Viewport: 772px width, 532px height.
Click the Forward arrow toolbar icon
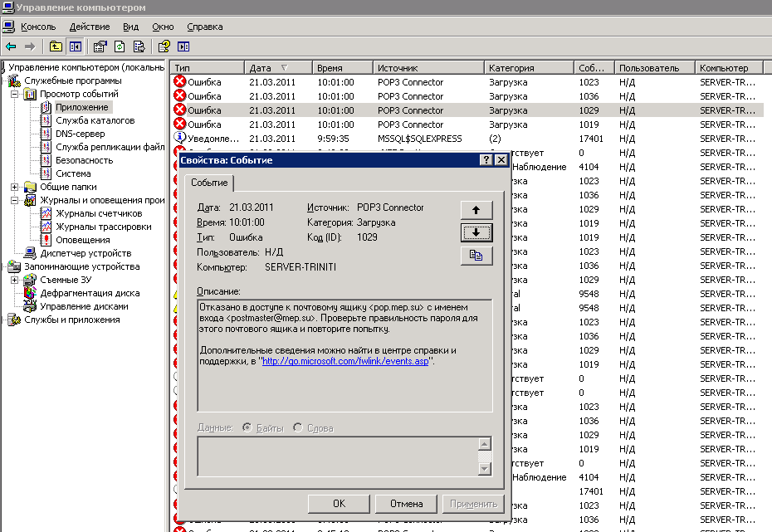pos(30,46)
